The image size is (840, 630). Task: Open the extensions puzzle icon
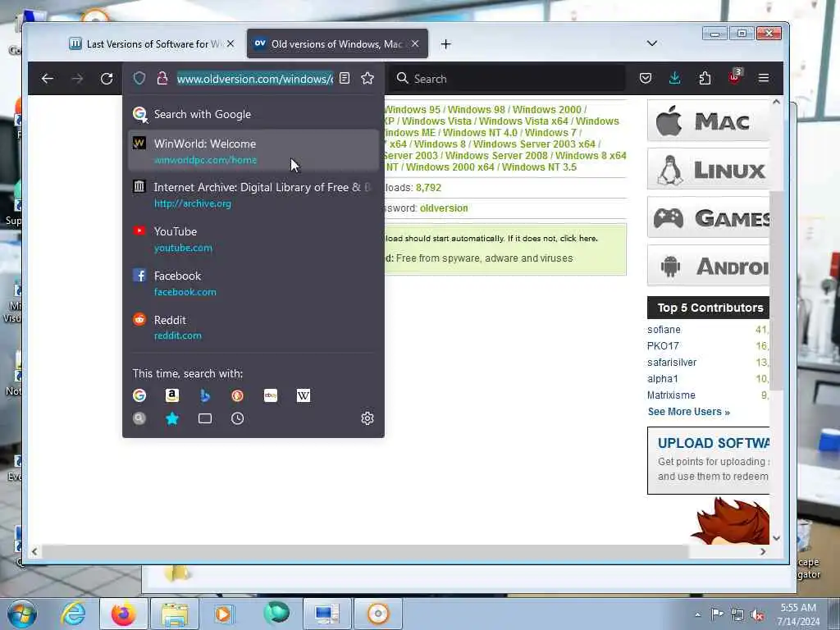(705, 78)
